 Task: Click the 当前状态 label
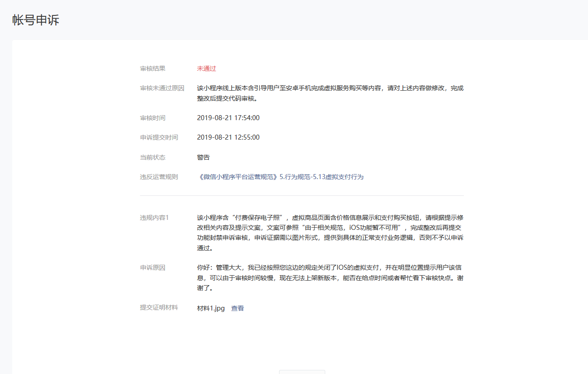(x=153, y=157)
